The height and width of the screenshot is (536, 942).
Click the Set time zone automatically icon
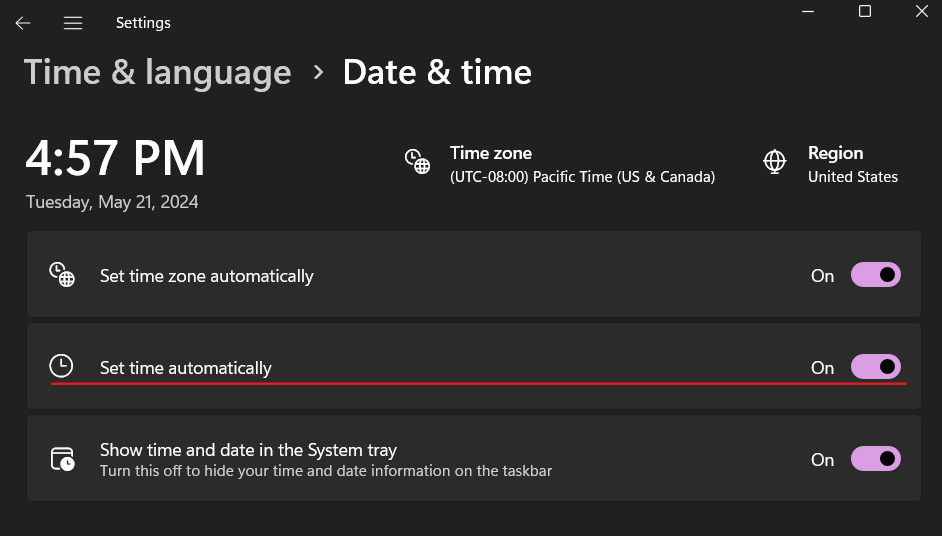tap(62, 275)
